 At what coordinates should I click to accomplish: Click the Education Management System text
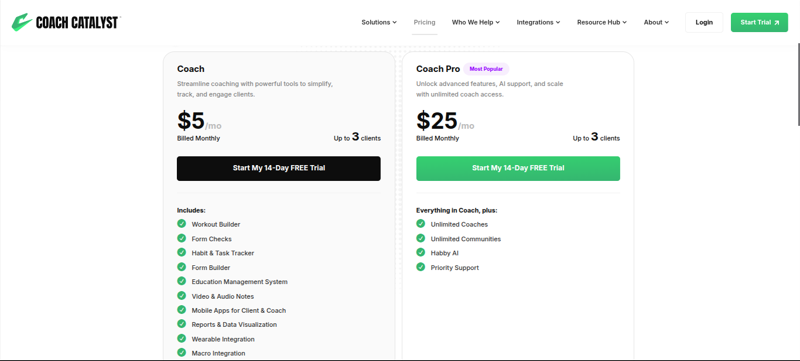pos(240,281)
